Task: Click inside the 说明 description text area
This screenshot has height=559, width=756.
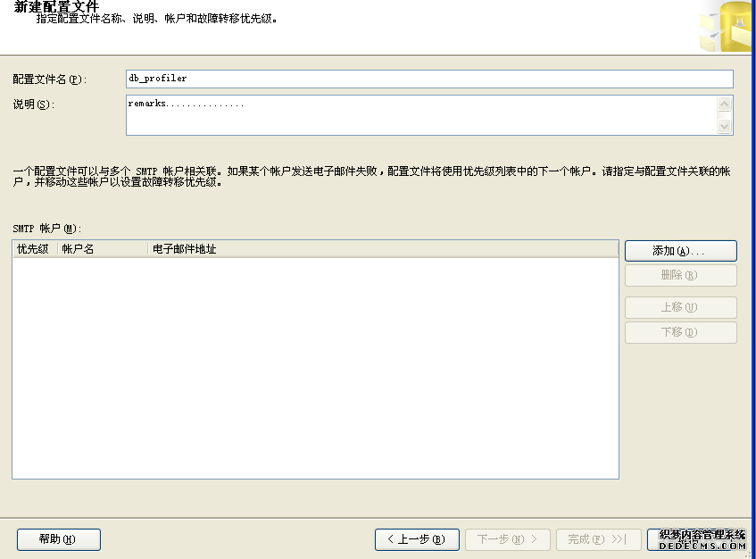Action: tap(421, 115)
